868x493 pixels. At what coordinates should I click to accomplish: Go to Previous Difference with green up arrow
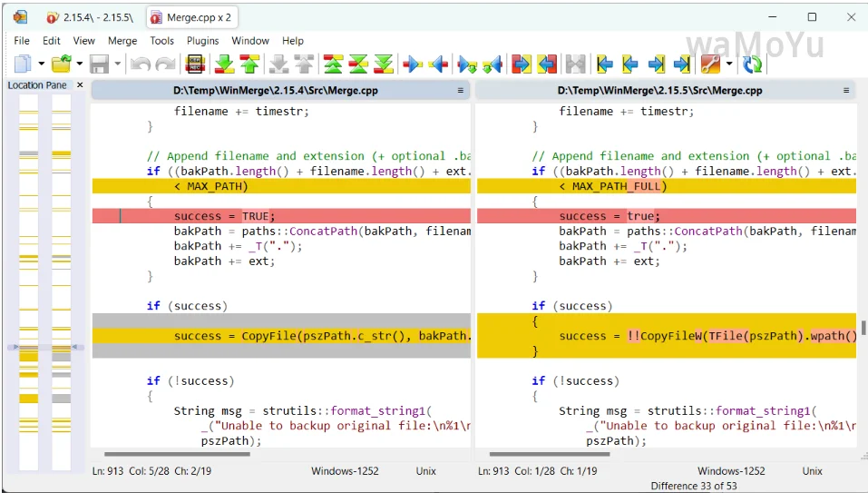click(x=249, y=64)
